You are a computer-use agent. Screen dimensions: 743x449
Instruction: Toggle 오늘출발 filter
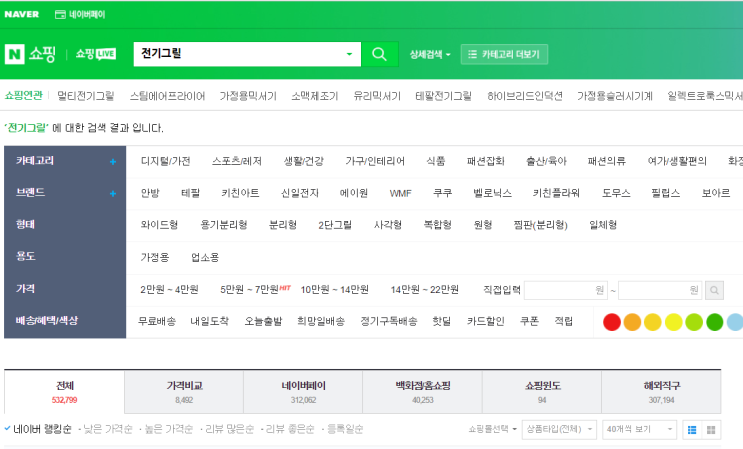(x=263, y=322)
